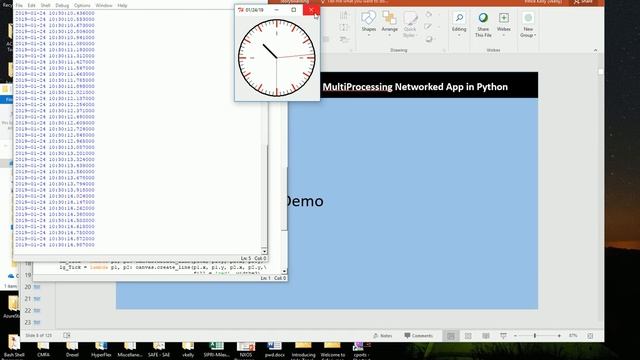Select slide 20 thumbnail in panel

pyautogui.click(x=37, y=287)
